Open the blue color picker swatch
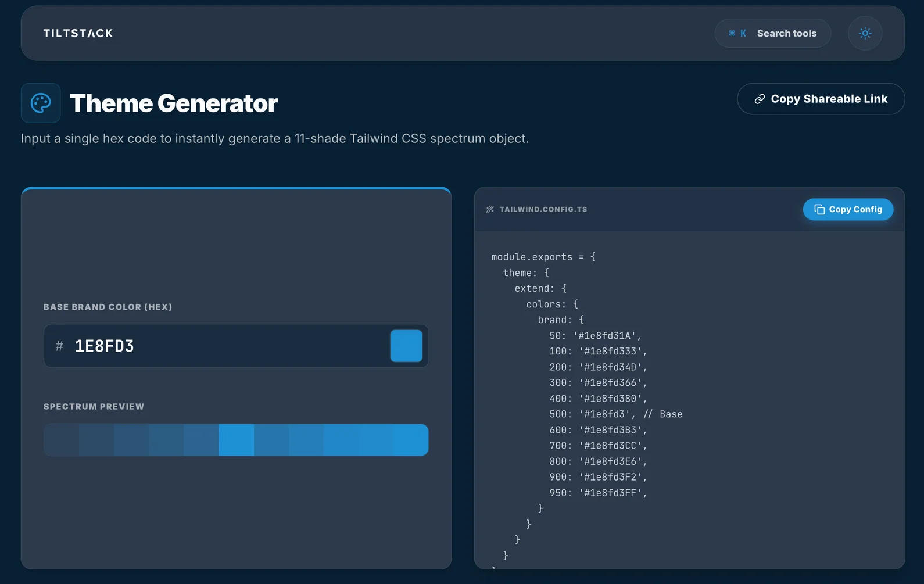Screen dimensions: 924x584 click(x=406, y=346)
